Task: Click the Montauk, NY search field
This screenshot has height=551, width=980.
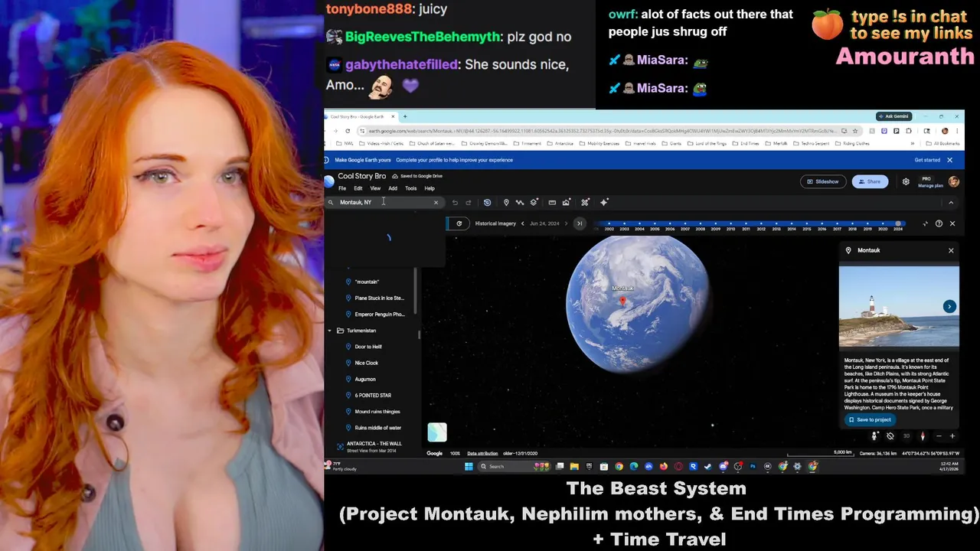Action: (x=383, y=202)
